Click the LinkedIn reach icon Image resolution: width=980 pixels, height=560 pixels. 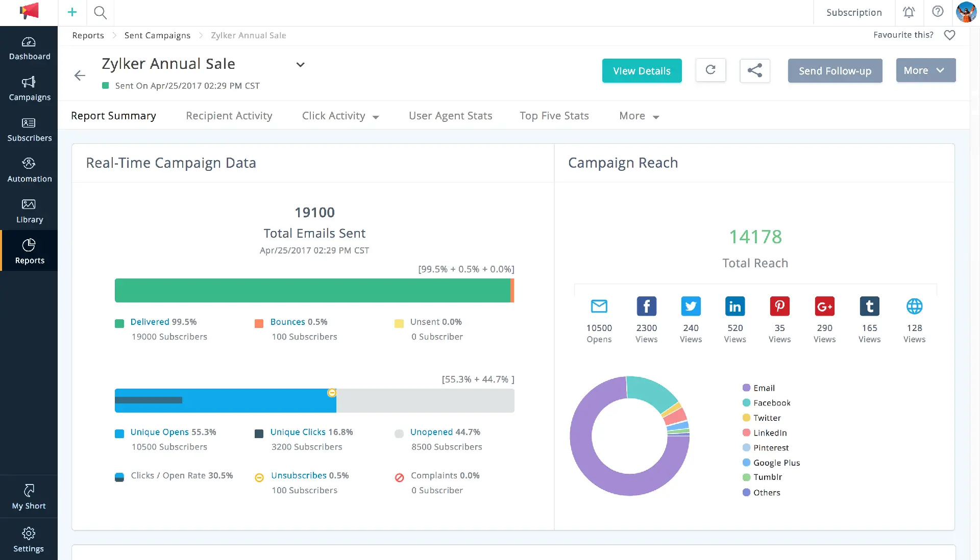tap(735, 306)
